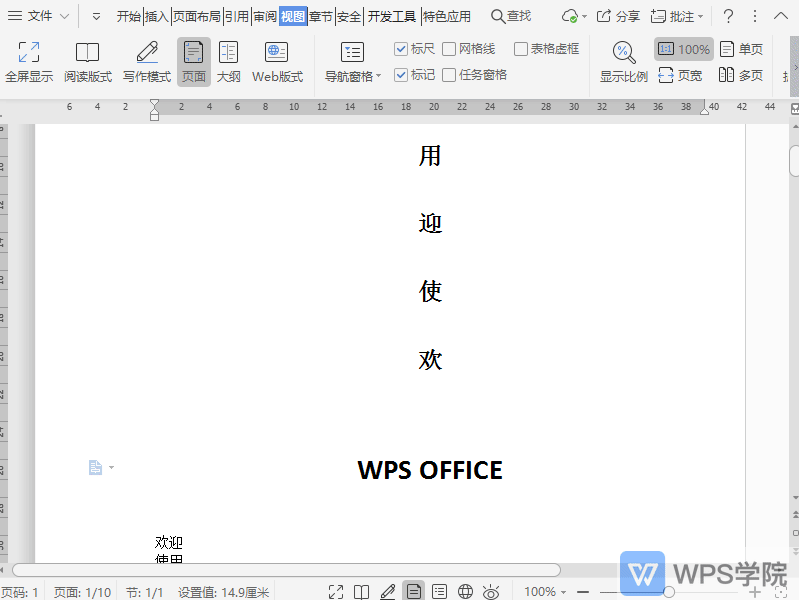Click the status bar page view icon

[x=414, y=591]
